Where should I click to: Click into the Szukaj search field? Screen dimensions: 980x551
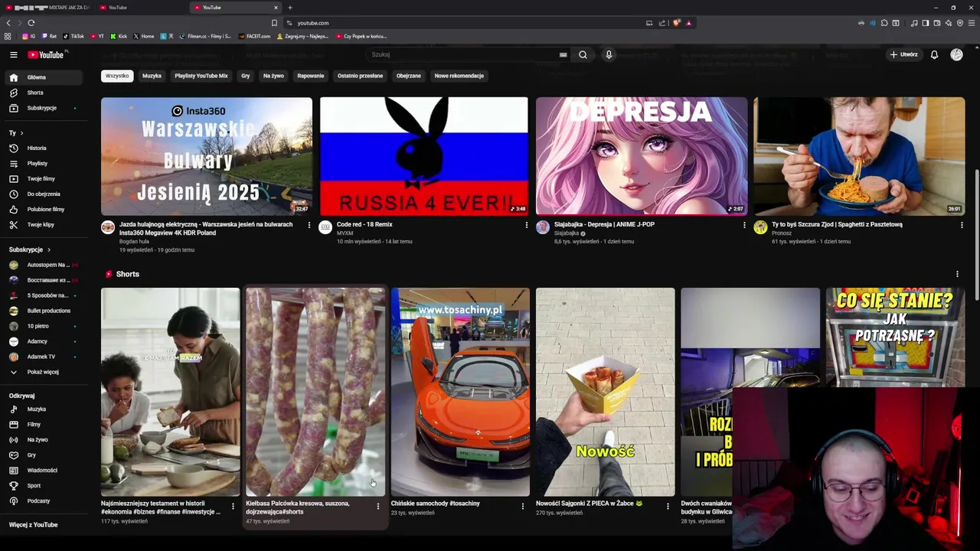click(463, 55)
